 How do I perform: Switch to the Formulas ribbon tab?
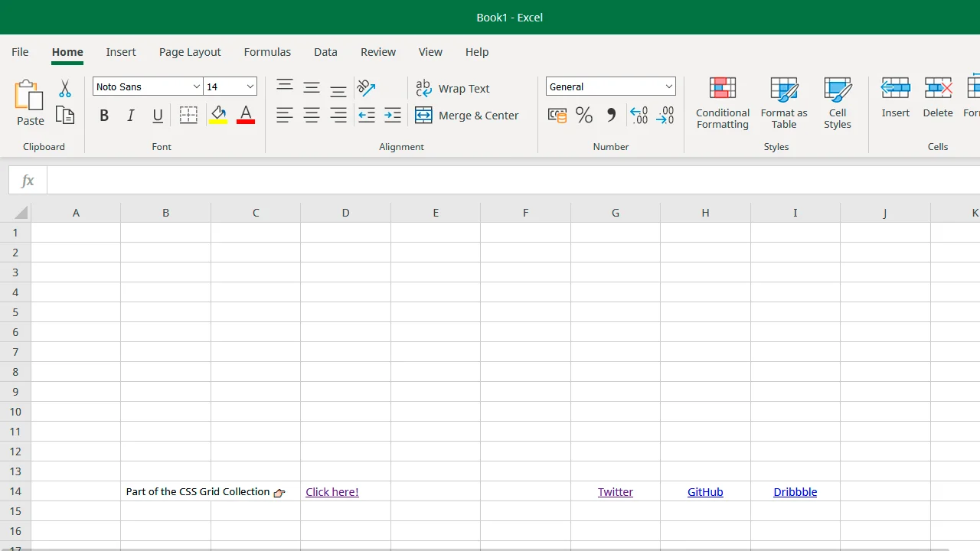[x=267, y=51]
